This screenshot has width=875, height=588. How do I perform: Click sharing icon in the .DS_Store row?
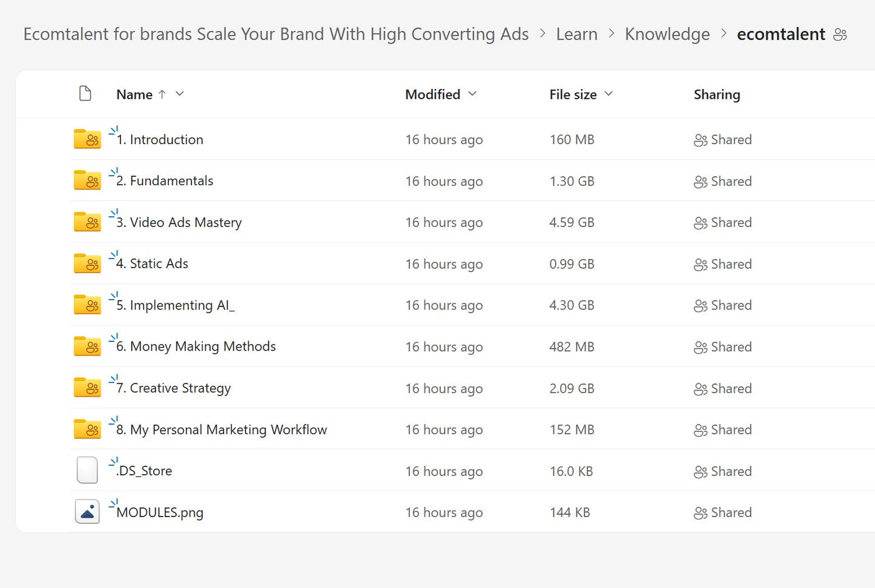click(x=701, y=472)
